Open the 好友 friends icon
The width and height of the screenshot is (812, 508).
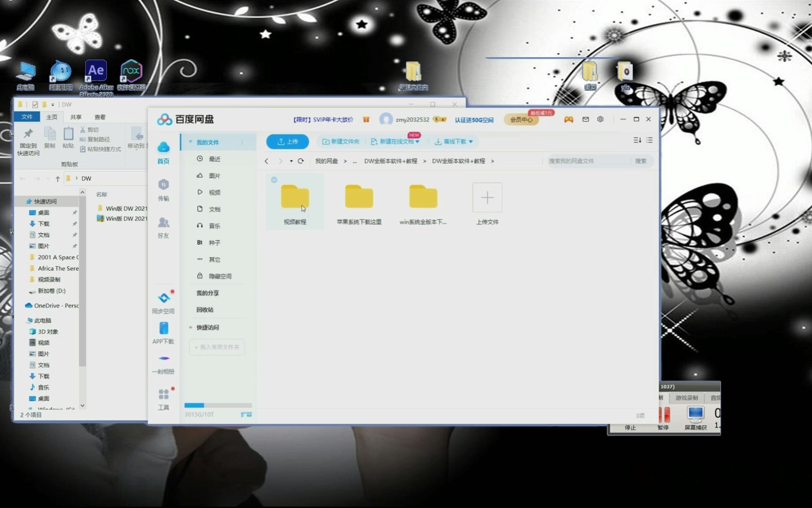163,228
